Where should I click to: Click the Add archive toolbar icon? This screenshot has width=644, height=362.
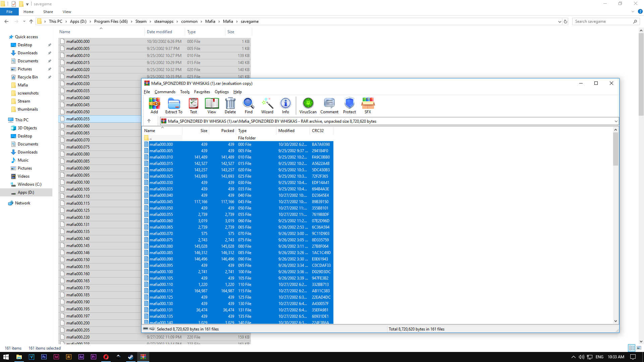tap(154, 106)
